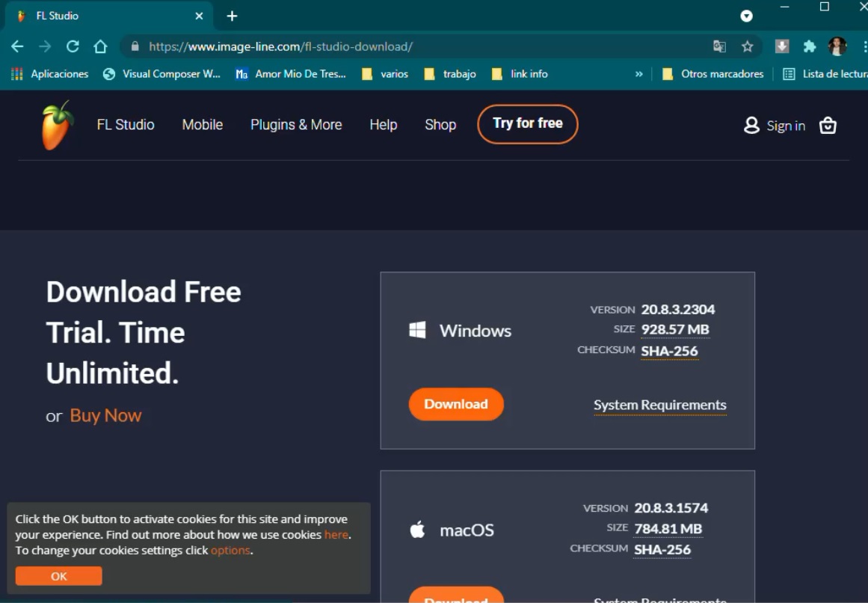Open the FL Studio nav menu
This screenshot has width=868, height=603.
coord(126,125)
